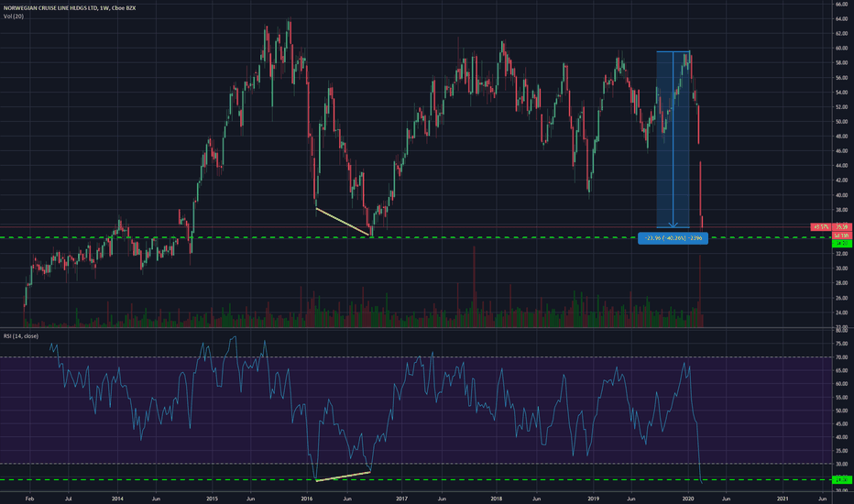Viewport: 854px width, 504px height.
Task: Click the 2019 label on the time axis
Action: [x=594, y=499]
